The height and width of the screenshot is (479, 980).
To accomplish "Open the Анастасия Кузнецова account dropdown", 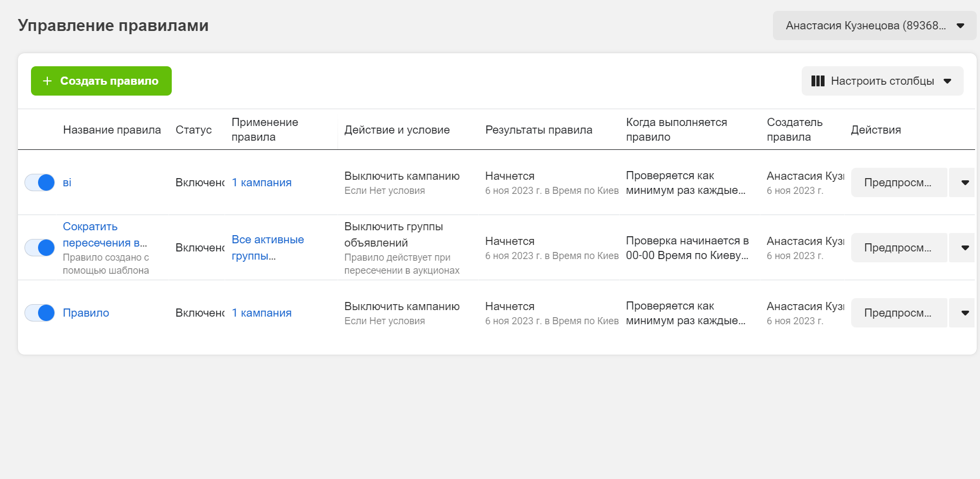I will coord(874,26).
